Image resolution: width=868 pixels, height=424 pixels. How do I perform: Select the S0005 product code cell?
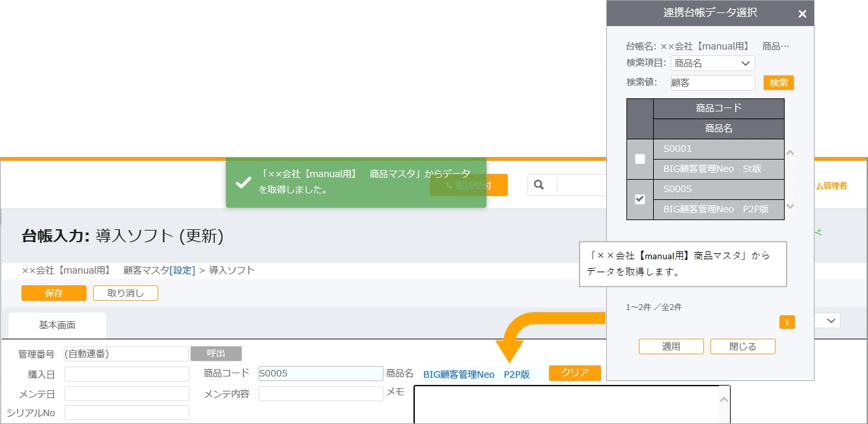pyautogui.click(x=719, y=189)
